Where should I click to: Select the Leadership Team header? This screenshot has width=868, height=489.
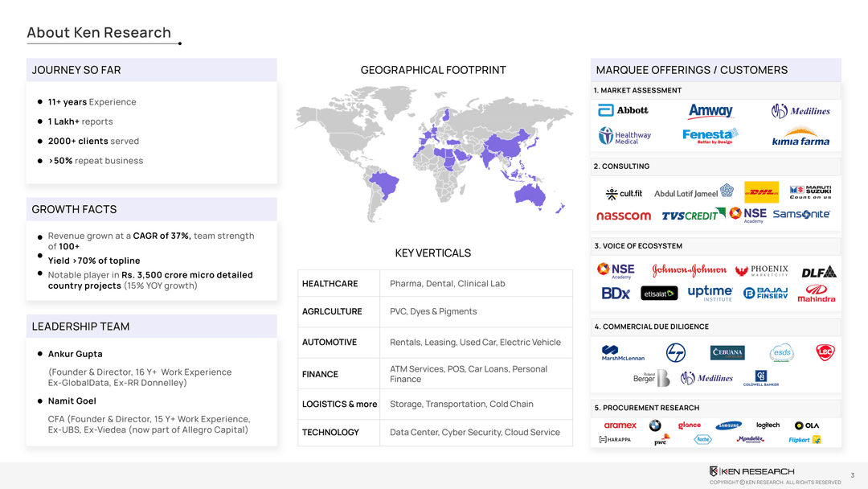(80, 327)
